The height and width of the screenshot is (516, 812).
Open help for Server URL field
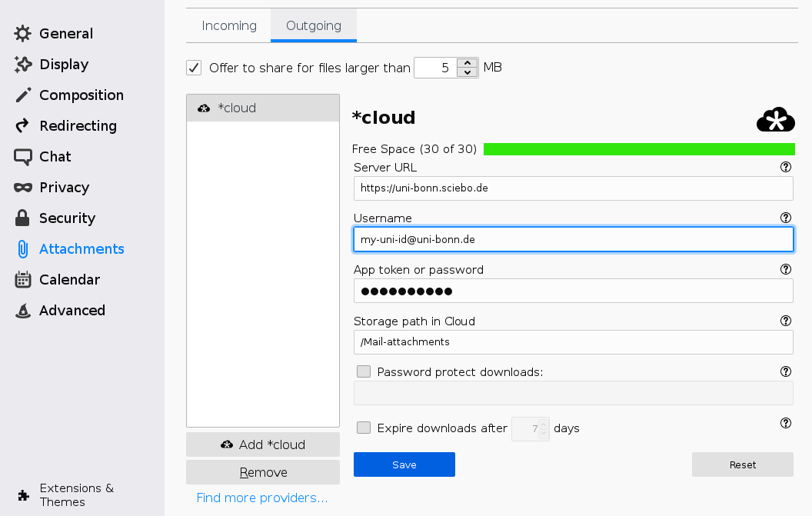click(x=786, y=166)
